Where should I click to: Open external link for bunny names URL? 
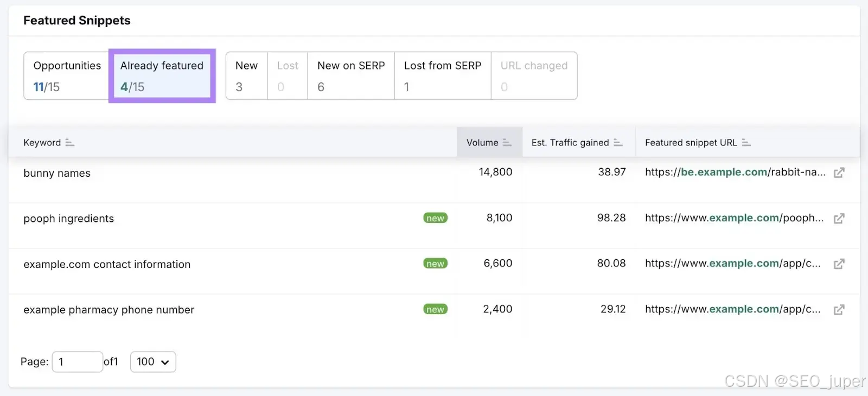839,173
